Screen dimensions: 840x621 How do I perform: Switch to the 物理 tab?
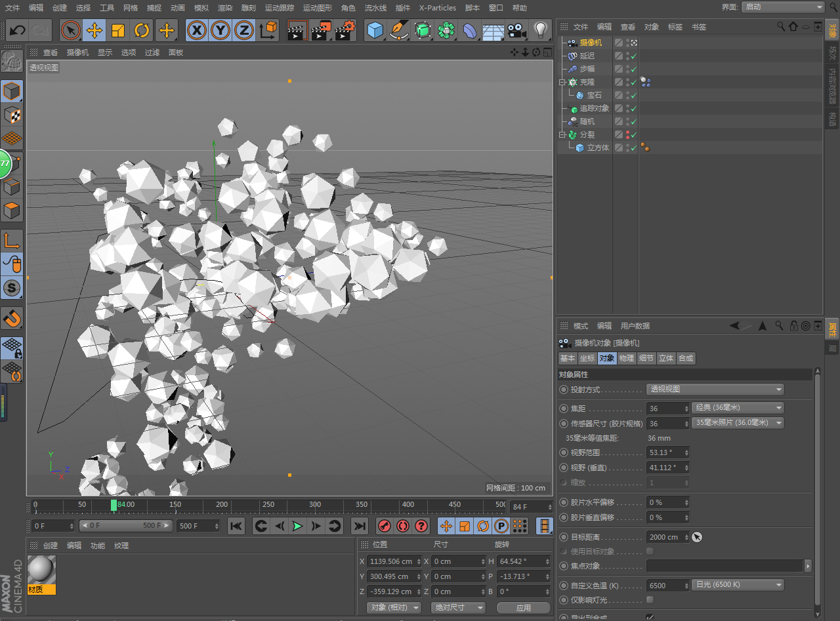point(627,358)
